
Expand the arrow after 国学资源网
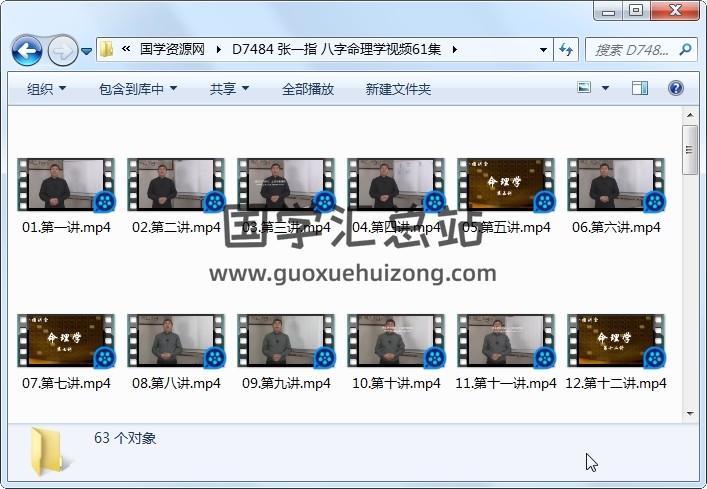219,49
